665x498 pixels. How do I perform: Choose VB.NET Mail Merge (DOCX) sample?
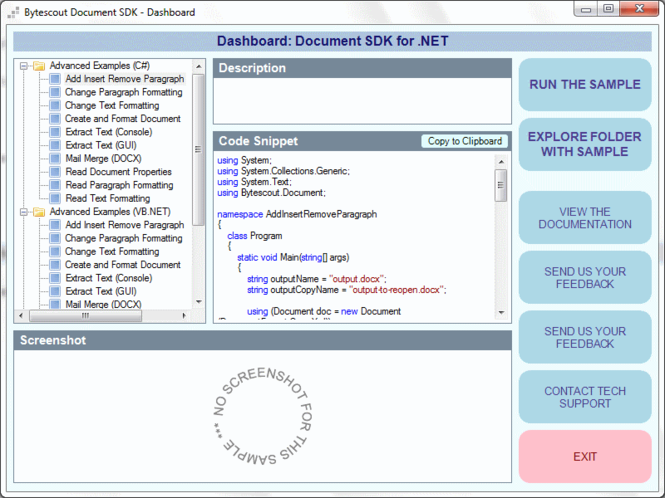click(103, 304)
